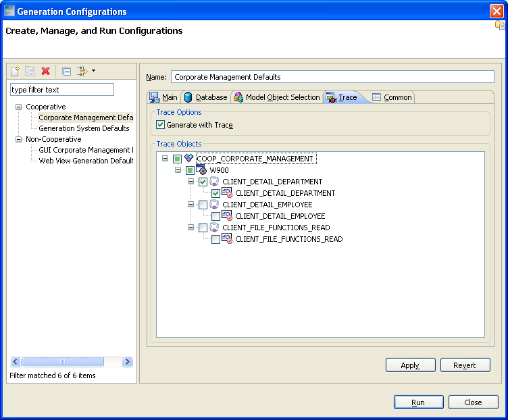Click the Apply button
The width and height of the screenshot is (508, 420).
[x=410, y=365]
